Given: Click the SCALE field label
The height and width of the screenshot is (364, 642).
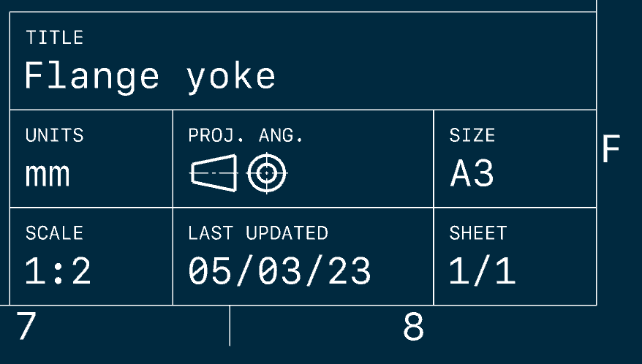Looking at the screenshot, I should [55, 233].
